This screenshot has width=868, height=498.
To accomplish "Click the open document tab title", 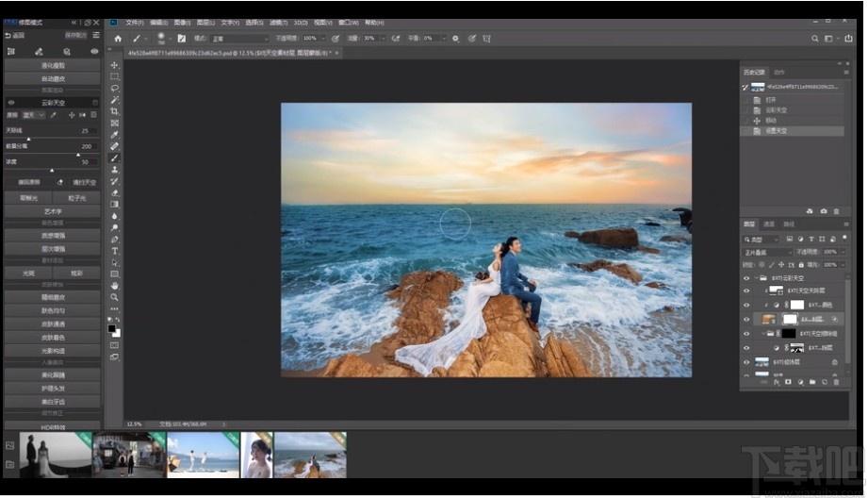I will 229,53.
